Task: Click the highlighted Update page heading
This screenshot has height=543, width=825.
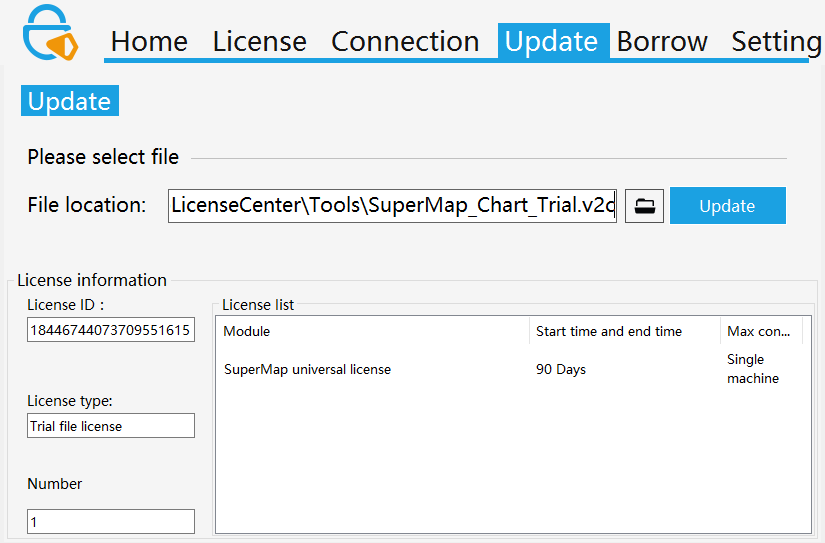Action: pos(69,101)
